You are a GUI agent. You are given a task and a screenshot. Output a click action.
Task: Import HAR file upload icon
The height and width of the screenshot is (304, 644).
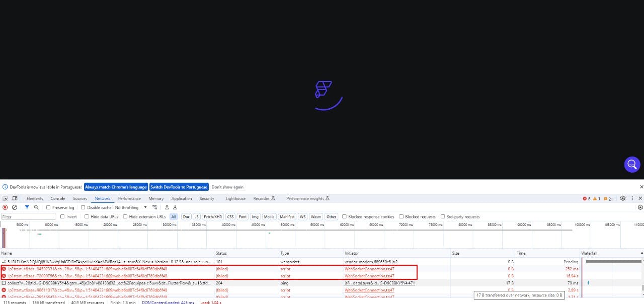tap(167, 207)
